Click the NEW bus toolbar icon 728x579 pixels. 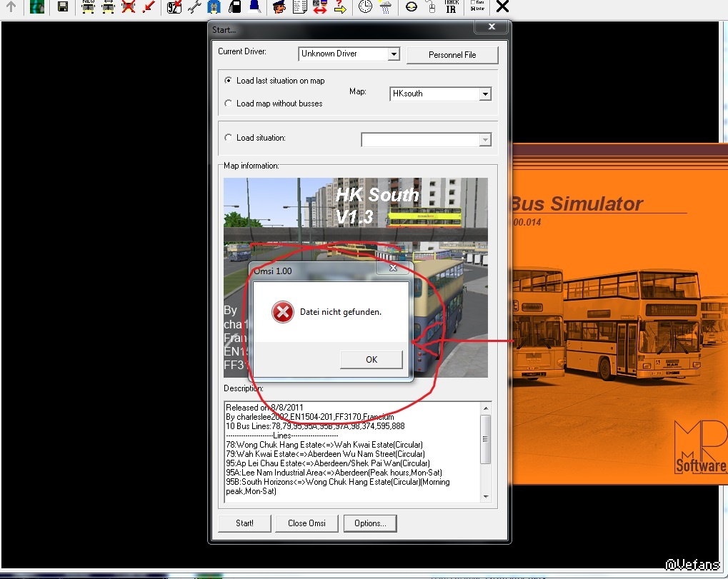[x=88, y=7]
